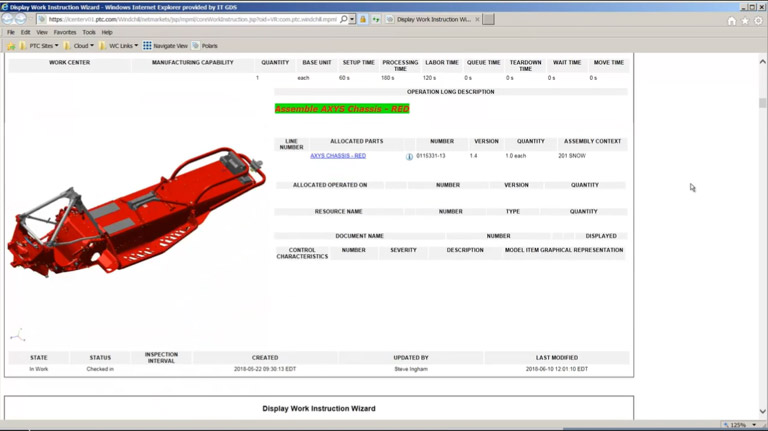Open the Tools menu
This screenshot has width=768, height=431.
[x=89, y=32]
